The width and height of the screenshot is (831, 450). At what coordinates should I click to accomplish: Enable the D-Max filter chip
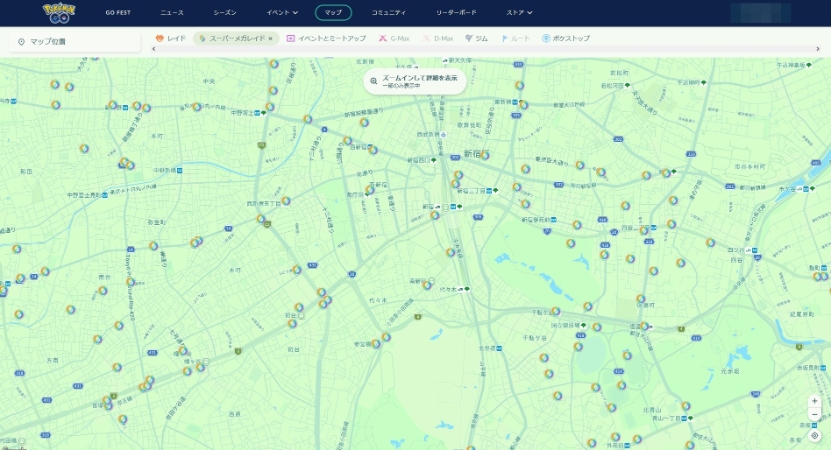pyautogui.click(x=437, y=38)
